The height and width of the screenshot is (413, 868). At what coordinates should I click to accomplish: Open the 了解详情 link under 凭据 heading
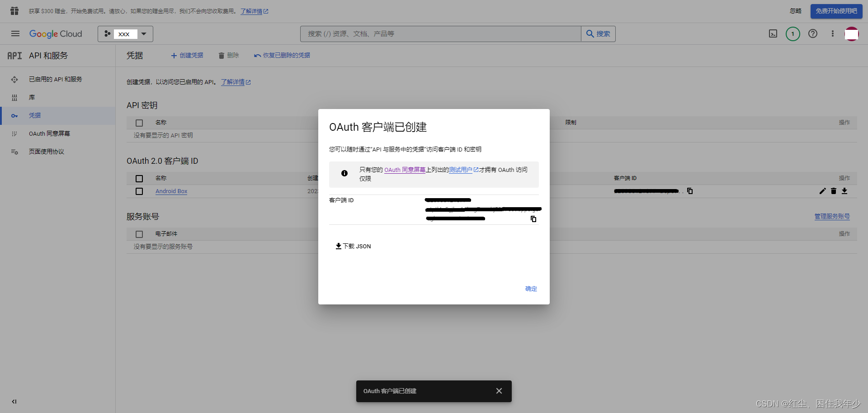(236, 82)
